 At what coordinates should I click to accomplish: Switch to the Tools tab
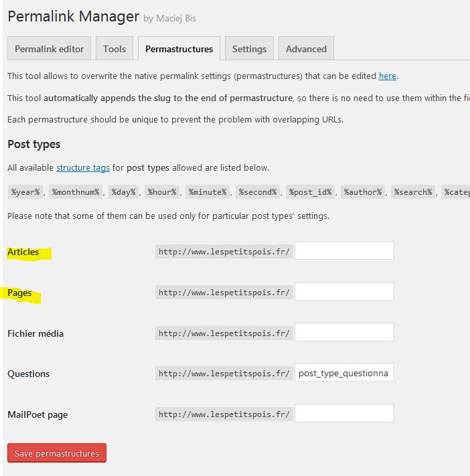click(x=114, y=49)
